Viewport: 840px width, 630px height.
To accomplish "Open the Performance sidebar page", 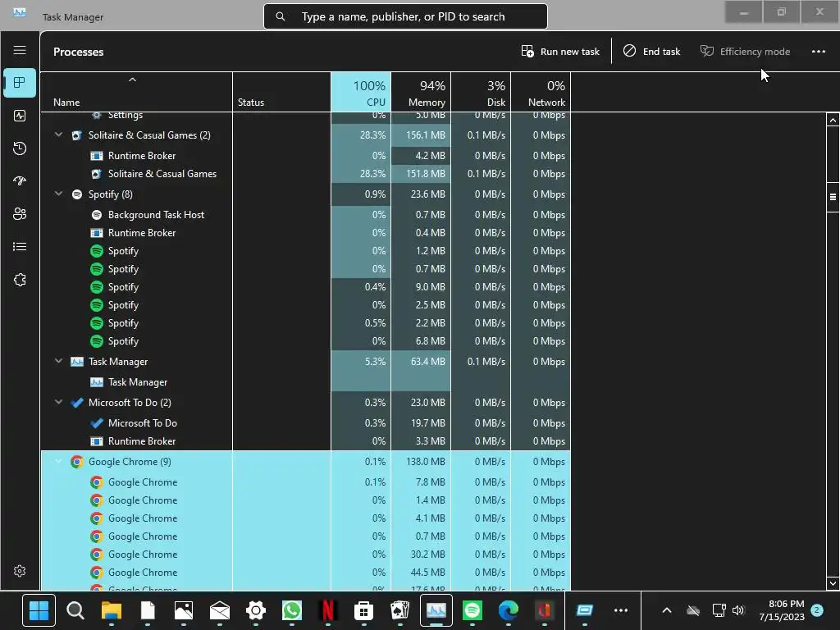I will click(x=20, y=116).
